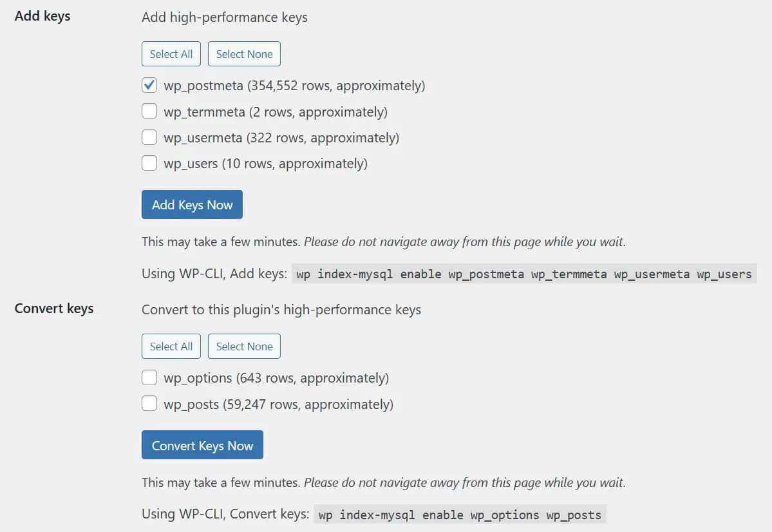
Task: Click the WP-CLI convert keys command code
Action: pyautogui.click(x=460, y=515)
